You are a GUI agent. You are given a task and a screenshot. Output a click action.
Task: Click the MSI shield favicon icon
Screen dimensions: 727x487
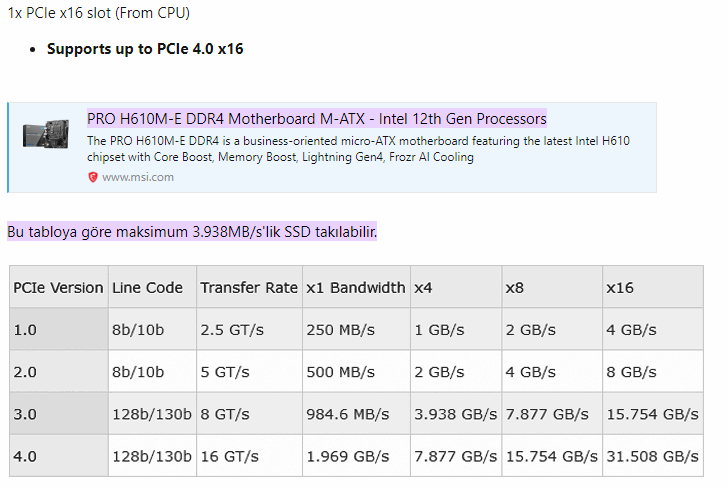tap(93, 177)
